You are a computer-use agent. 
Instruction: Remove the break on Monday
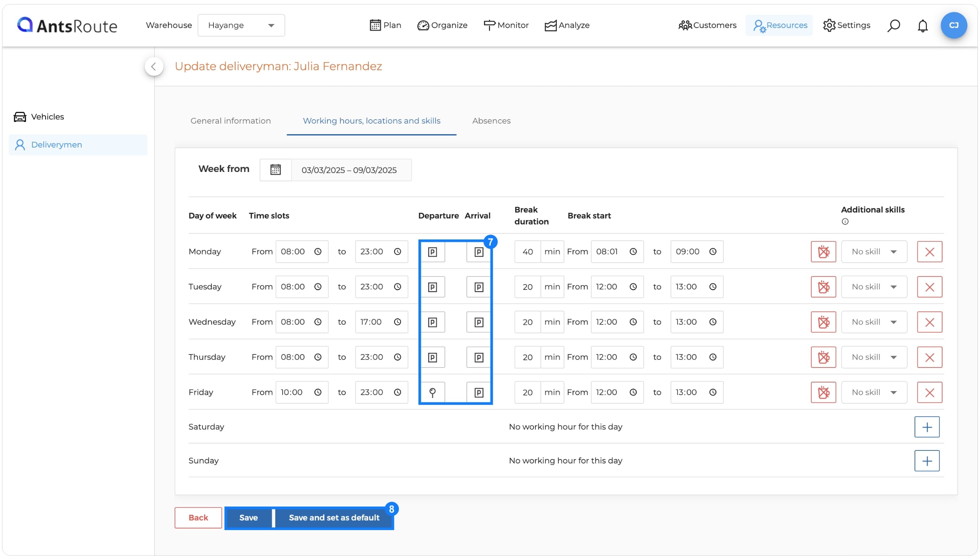(x=823, y=252)
